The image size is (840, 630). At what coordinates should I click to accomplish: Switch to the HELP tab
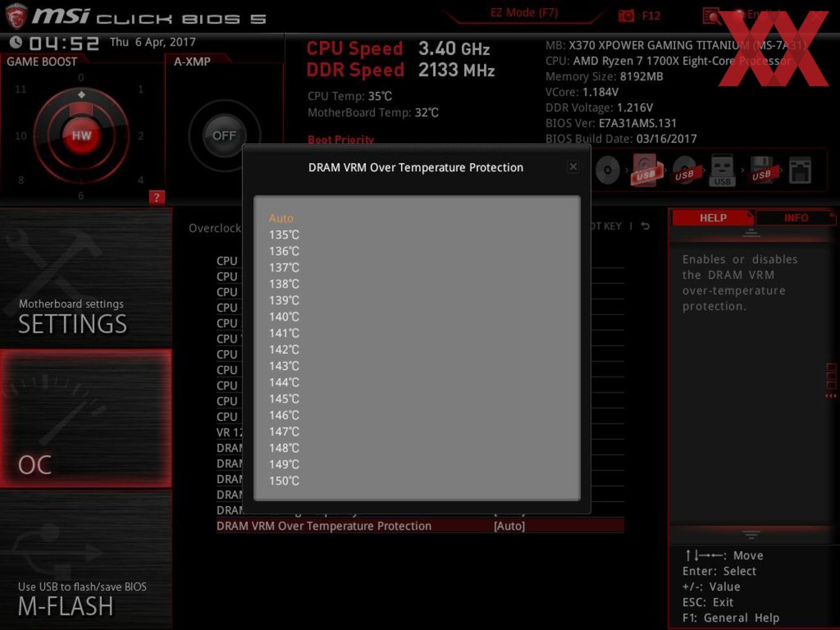[x=713, y=218]
